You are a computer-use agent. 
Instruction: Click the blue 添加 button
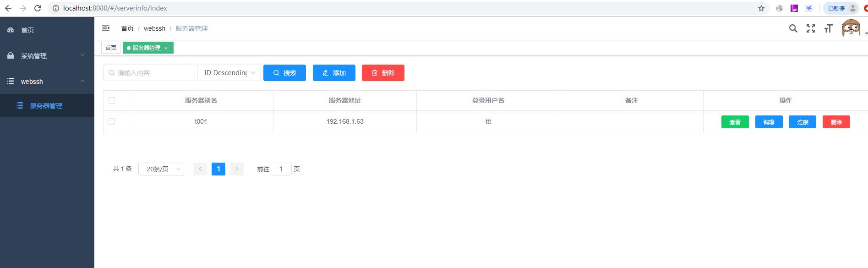coord(334,73)
